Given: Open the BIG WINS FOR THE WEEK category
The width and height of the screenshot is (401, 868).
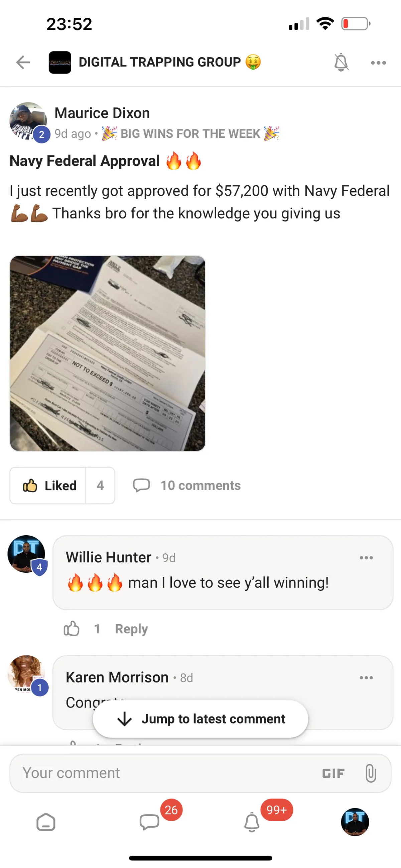Looking at the screenshot, I should coord(190,133).
